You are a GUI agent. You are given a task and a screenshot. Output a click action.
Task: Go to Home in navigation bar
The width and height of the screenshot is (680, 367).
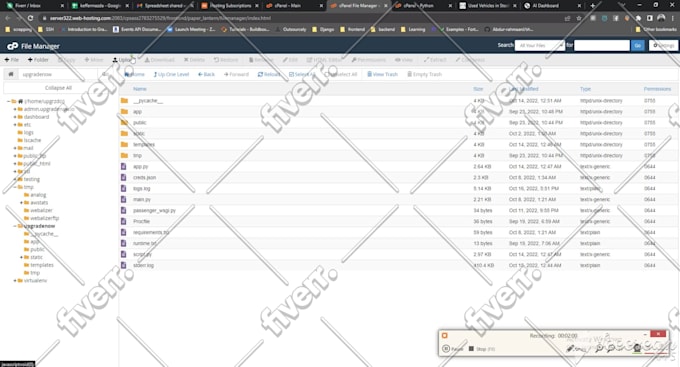click(x=135, y=75)
